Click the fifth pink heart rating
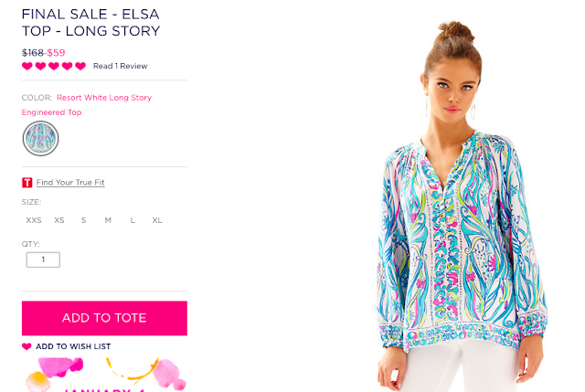Viewport: 585px width, 392px height. (80, 66)
